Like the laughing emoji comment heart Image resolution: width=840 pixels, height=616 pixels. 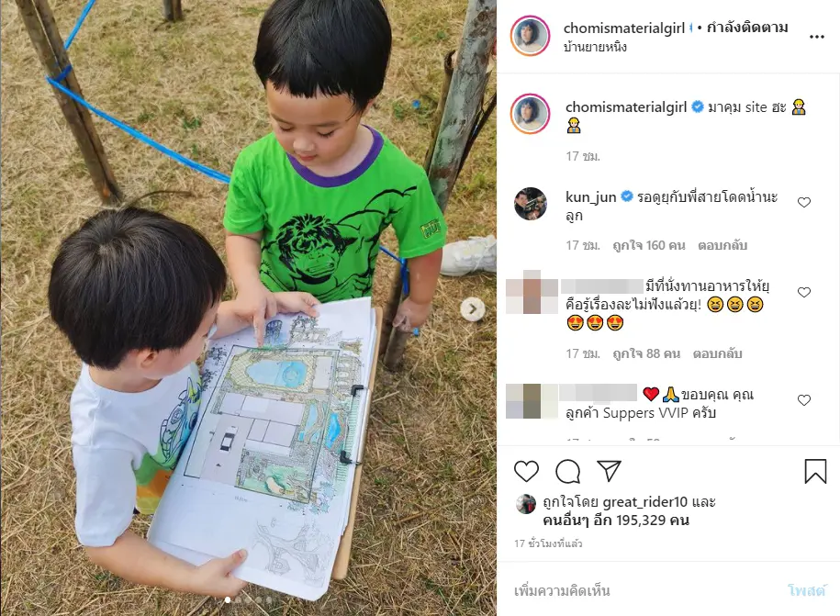(803, 293)
